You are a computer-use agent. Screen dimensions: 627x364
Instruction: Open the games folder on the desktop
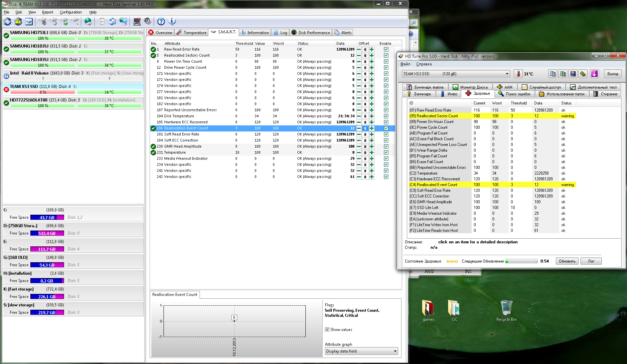(x=428, y=310)
